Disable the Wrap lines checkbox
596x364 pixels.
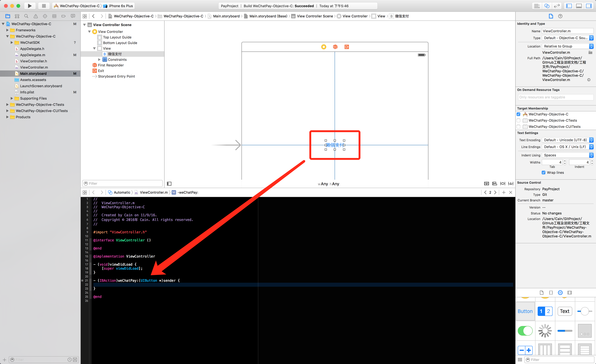coord(544,172)
